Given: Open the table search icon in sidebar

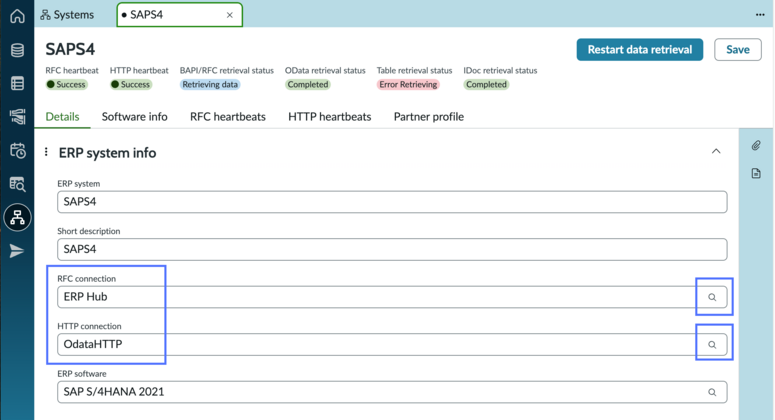Looking at the screenshot, I should coord(17,184).
